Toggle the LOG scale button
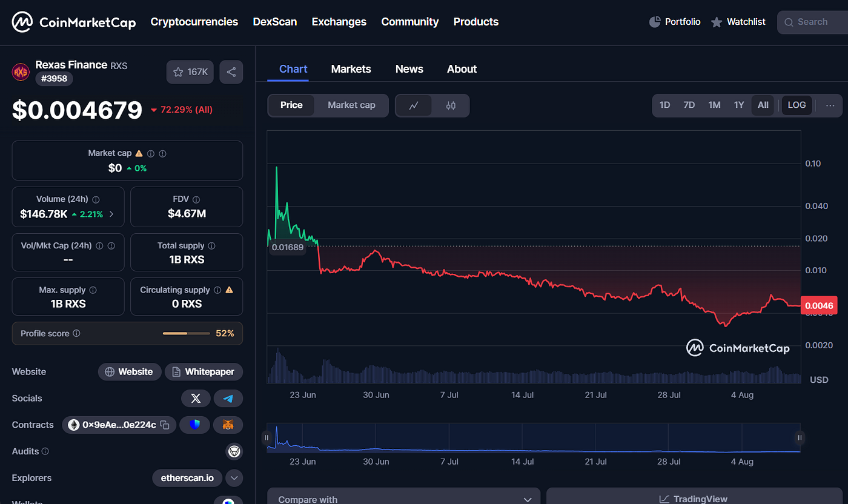This screenshot has height=504, width=848. (797, 105)
